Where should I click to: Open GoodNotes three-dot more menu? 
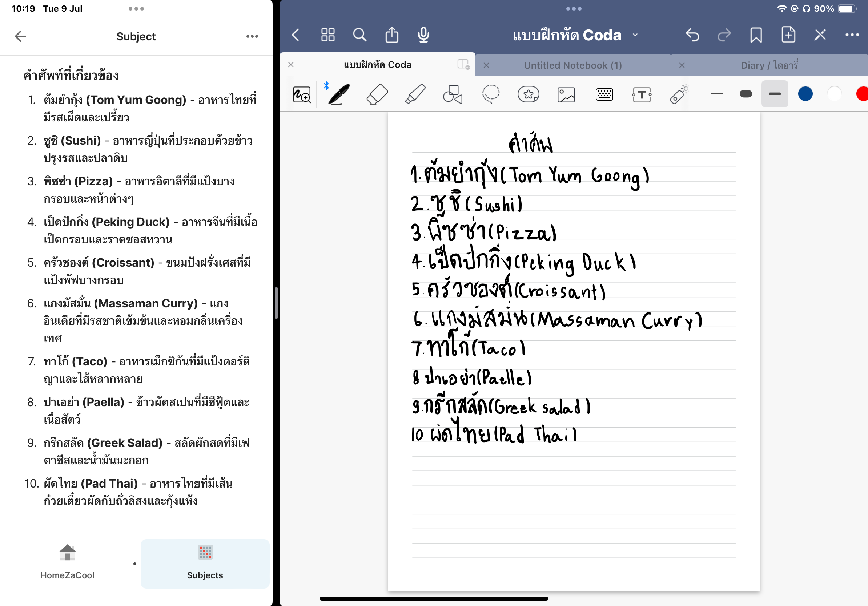click(x=852, y=35)
